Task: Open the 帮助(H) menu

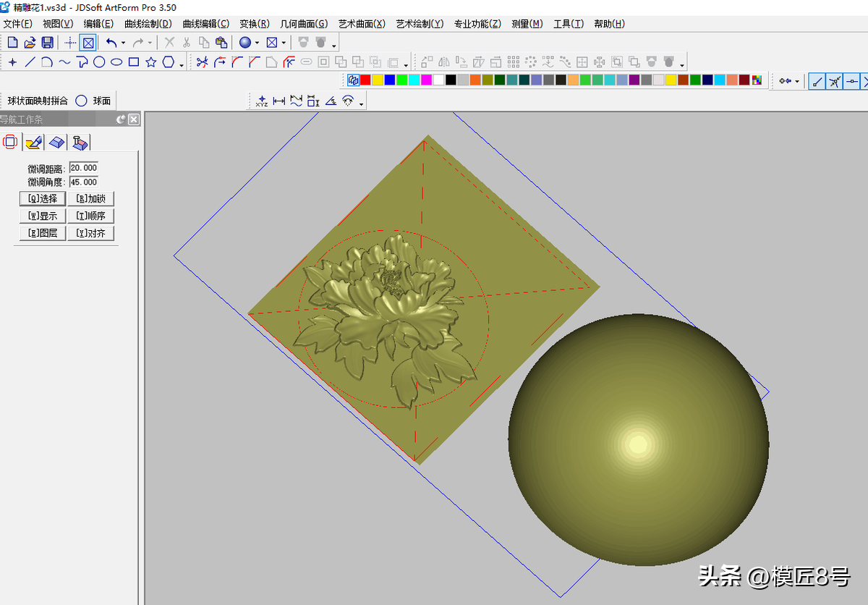Action: click(609, 24)
